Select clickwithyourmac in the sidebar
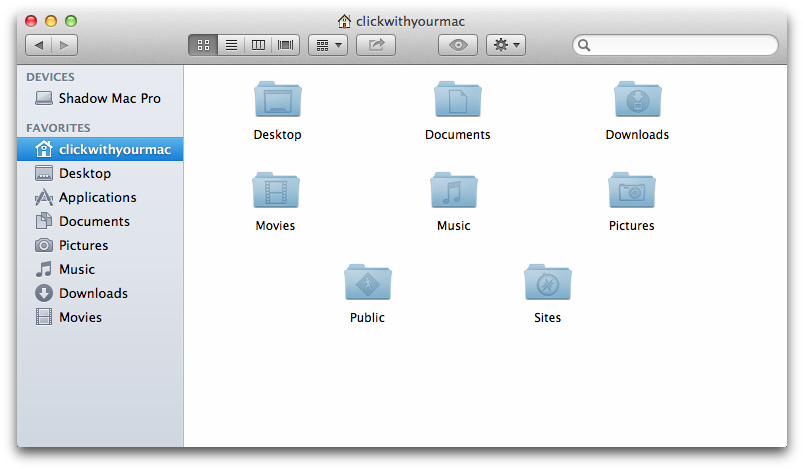The width and height of the screenshot is (803, 469). tap(100, 149)
